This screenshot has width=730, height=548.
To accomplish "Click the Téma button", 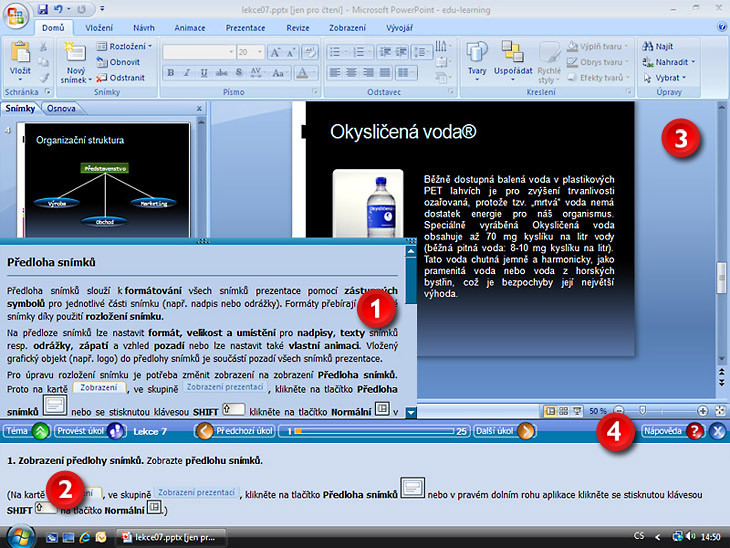I will (27, 431).
